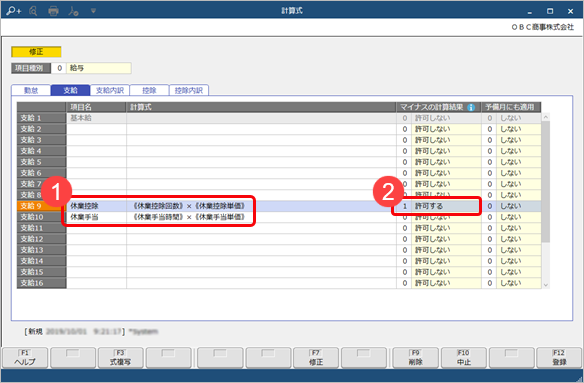Click 許可しない in the 支給14 row

[x=446, y=261]
